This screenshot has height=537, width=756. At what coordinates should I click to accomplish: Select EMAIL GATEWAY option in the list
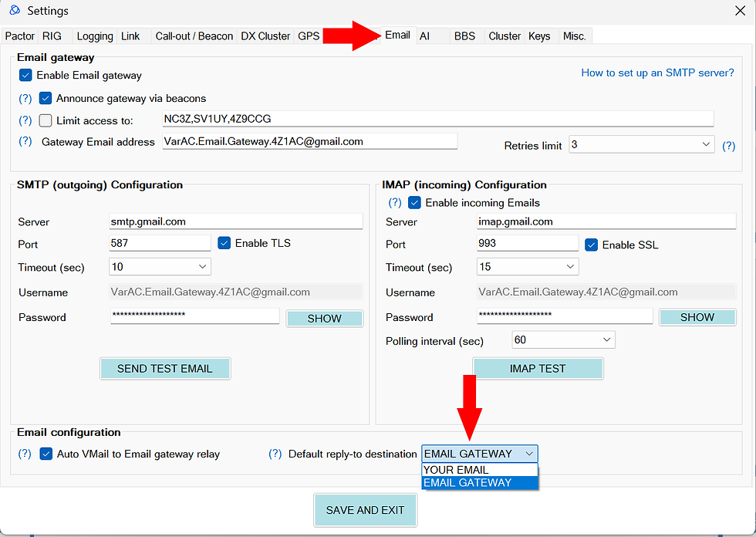(x=479, y=482)
